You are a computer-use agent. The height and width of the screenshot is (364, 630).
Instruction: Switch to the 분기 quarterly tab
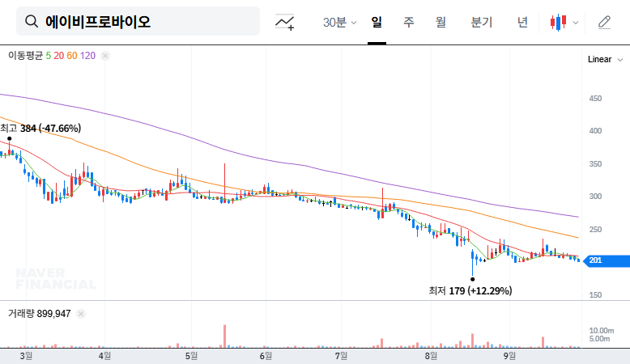click(x=481, y=22)
